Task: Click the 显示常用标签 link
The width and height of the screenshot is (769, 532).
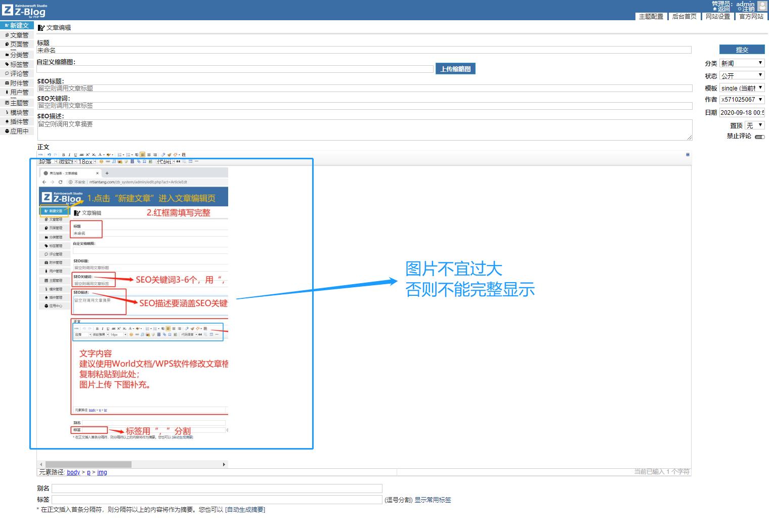Action: pos(433,500)
